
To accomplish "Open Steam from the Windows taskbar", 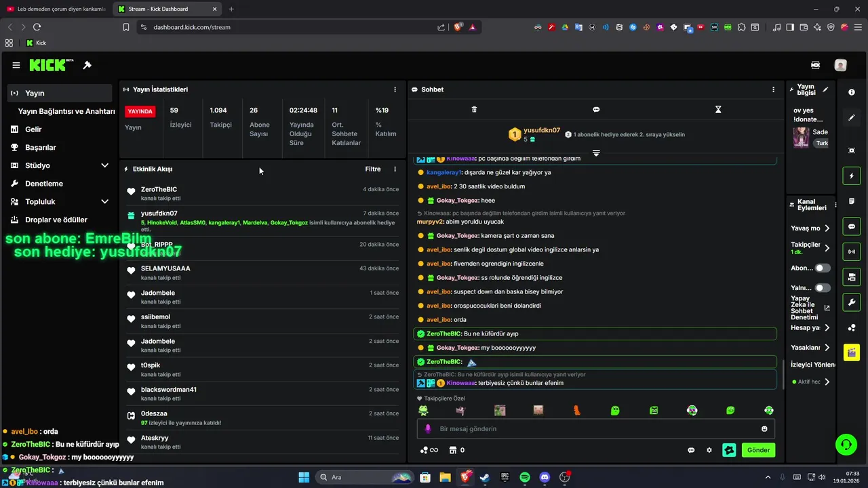I will click(x=485, y=477).
